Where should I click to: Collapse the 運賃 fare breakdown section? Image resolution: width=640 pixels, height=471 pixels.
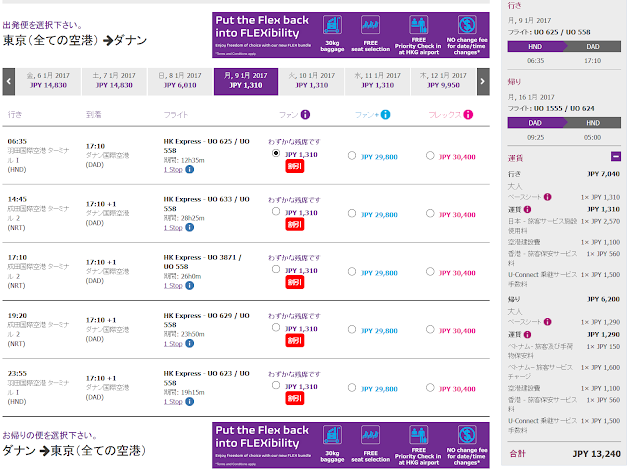[616, 156]
